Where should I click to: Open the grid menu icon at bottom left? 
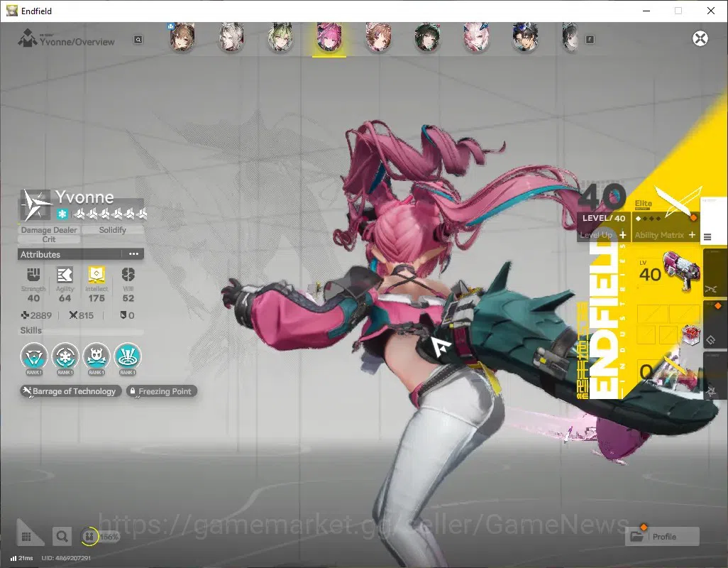pyautogui.click(x=26, y=537)
